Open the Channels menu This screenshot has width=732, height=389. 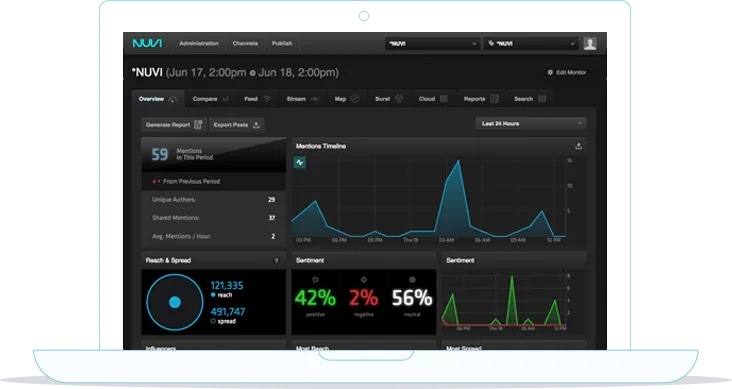pos(245,43)
